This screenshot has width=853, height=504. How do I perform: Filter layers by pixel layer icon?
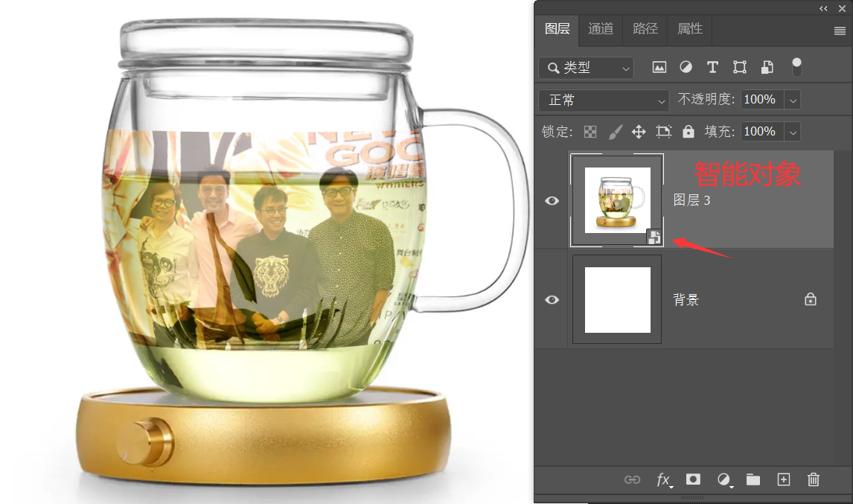pyautogui.click(x=659, y=68)
